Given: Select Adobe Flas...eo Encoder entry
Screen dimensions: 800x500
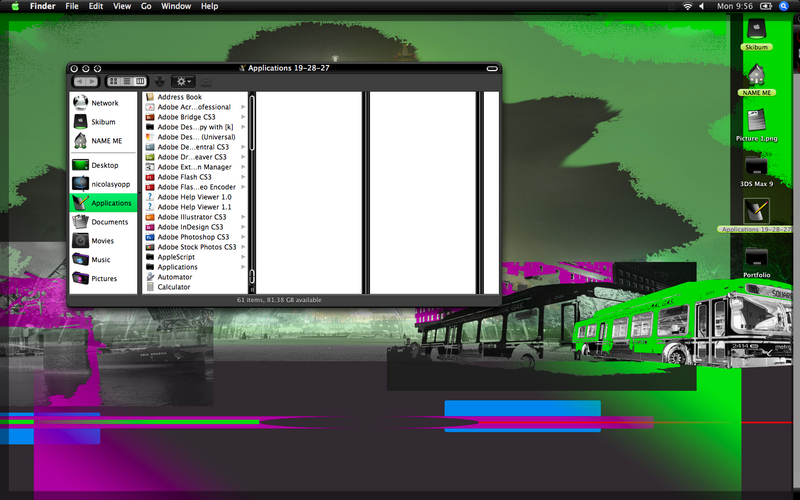Looking at the screenshot, I should point(194,187).
